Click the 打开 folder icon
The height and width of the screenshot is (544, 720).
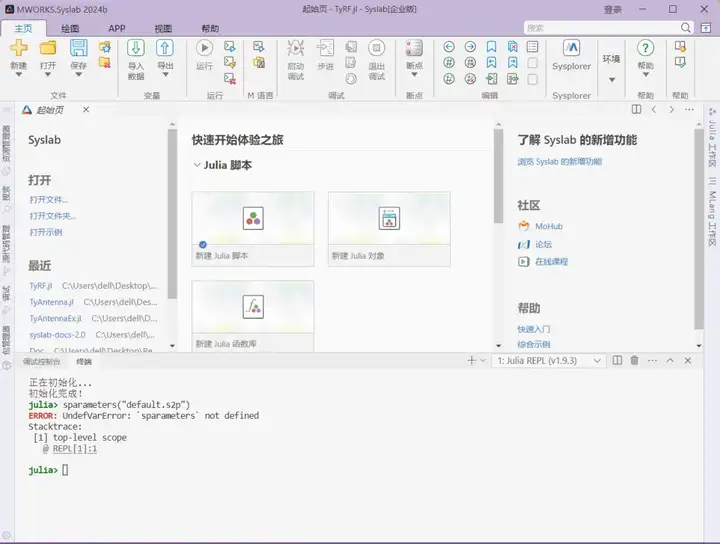pos(48,48)
